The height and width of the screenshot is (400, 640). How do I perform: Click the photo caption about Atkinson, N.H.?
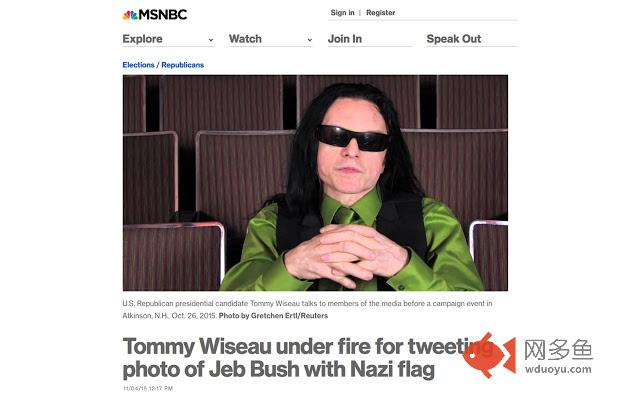coord(300,309)
